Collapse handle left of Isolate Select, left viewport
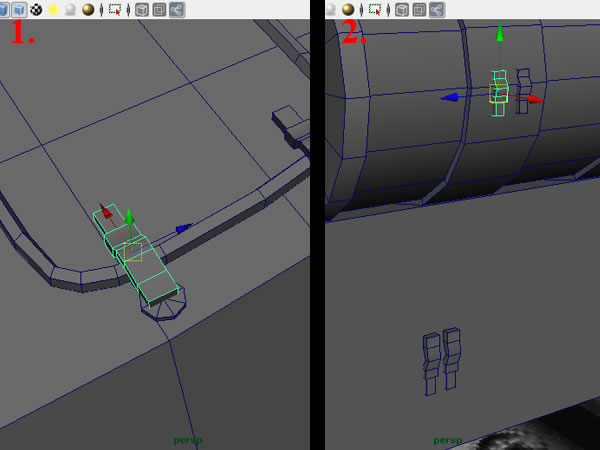 coord(101,10)
